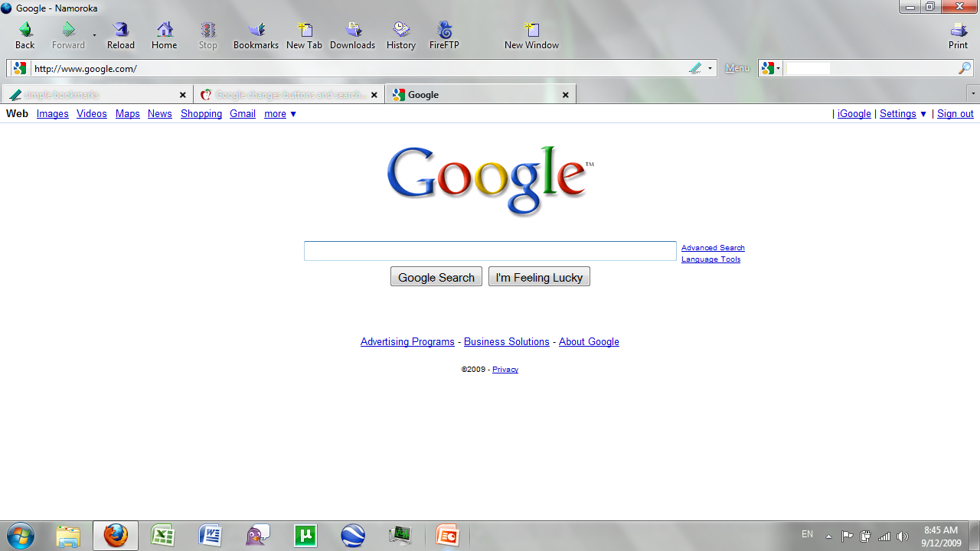Viewport: 980px width, 551px height.
Task: Click the Action Center flag tray icon
Action: [847, 536]
